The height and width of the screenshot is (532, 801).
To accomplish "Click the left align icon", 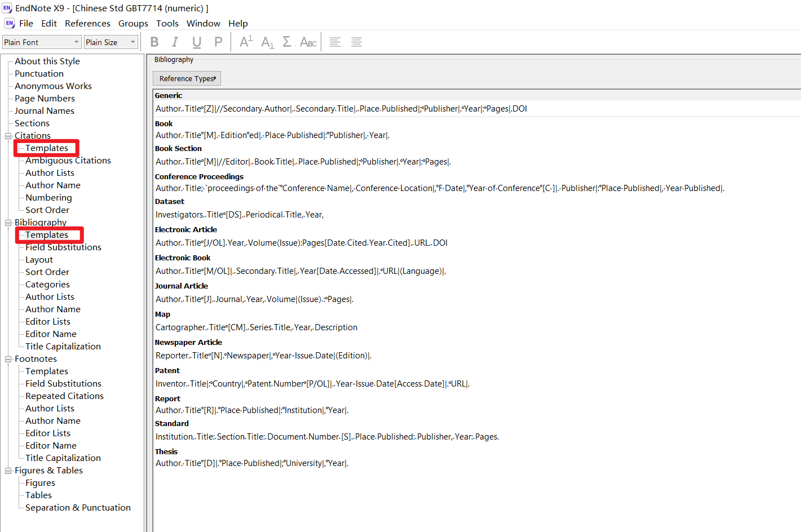I will point(335,42).
